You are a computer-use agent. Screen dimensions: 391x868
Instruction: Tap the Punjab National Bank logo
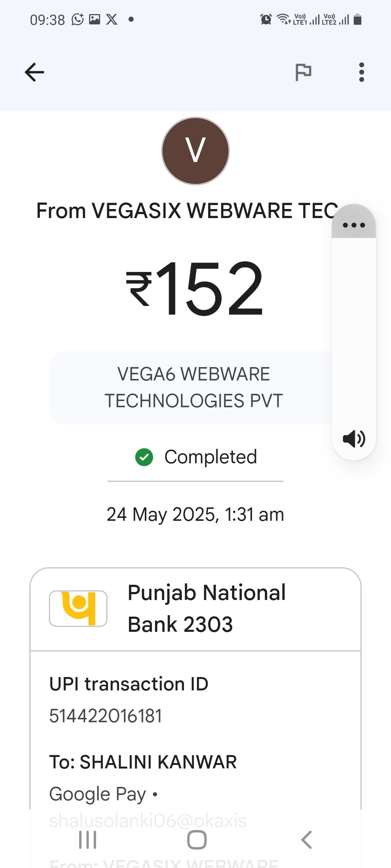pyautogui.click(x=78, y=608)
